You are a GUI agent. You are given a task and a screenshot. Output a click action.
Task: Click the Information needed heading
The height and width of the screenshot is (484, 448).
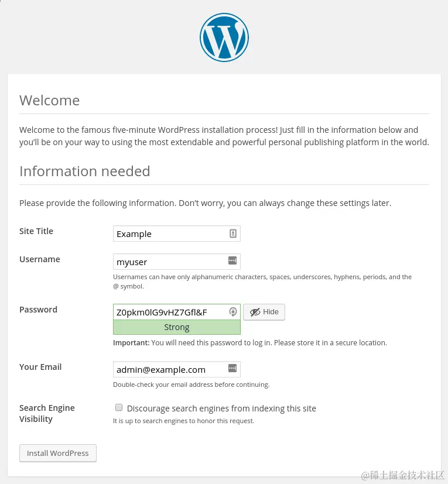coord(85,171)
